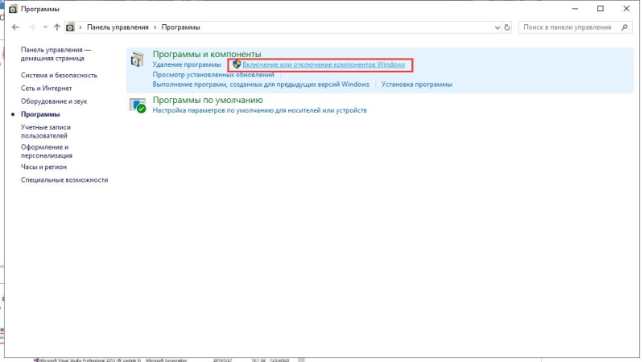
Task: Open 'Настройка параметров по умолчанию для носителей или устройств'
Action: click(259, 110)
